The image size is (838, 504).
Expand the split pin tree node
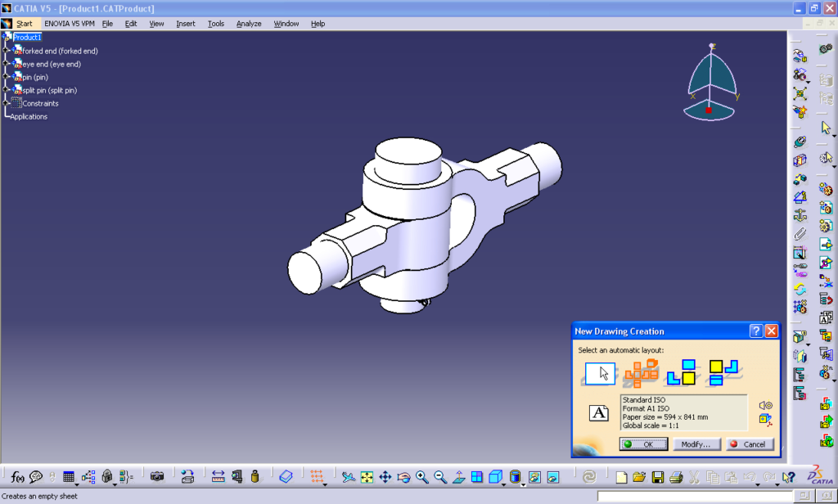pos(6,90)
